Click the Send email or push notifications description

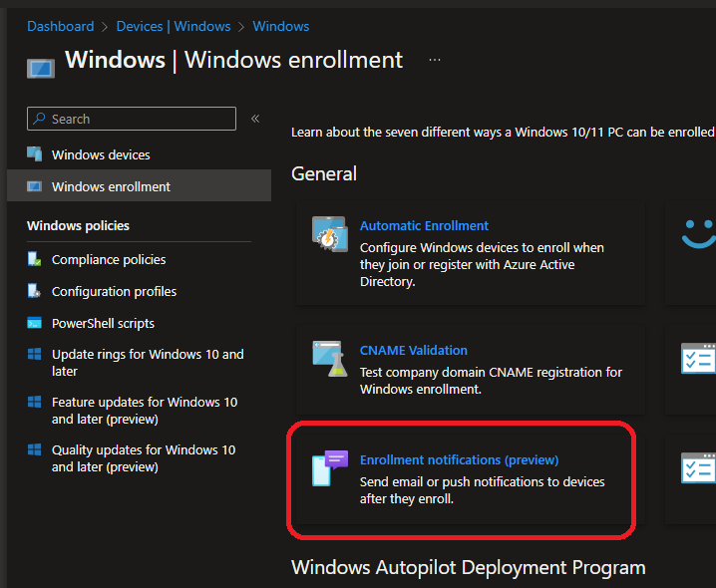click(x=483, y=490)
